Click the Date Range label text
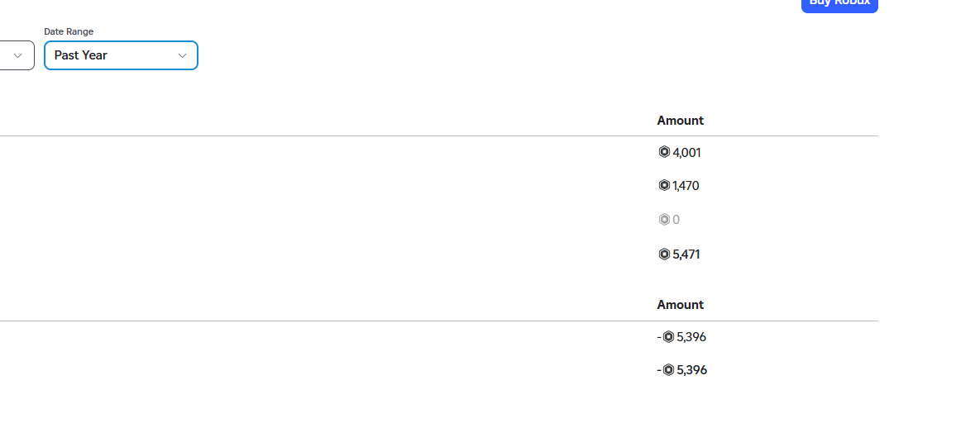 coord(69,31)
